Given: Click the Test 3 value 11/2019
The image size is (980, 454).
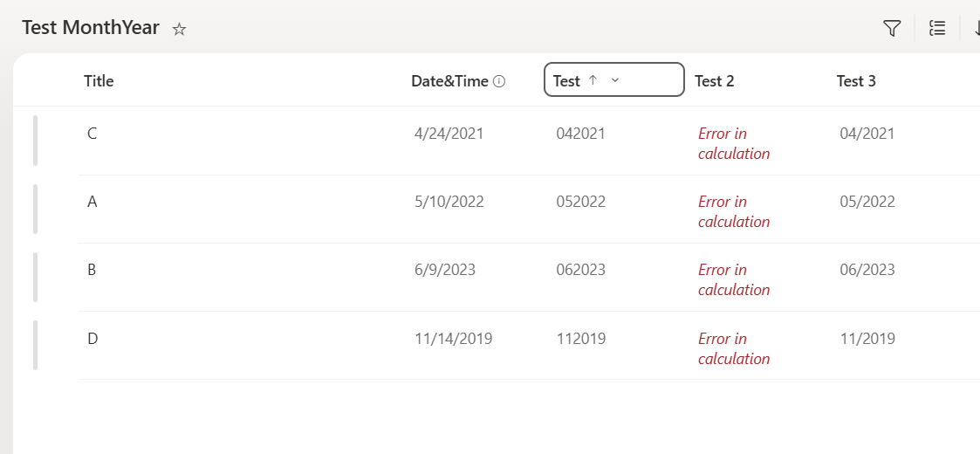Looking at the screenshot, I should (867, 339).
